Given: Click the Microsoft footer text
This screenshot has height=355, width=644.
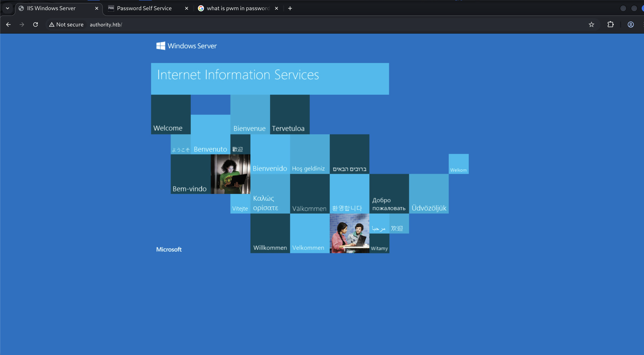Looking at the screenshot, I should [x=169, y=249].
